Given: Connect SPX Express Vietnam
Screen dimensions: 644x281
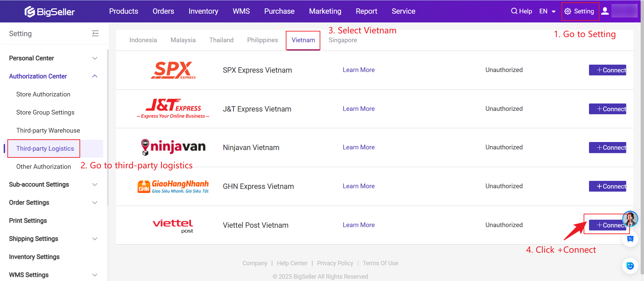Looking at the screenshot, I should click(x=607, y=70).
